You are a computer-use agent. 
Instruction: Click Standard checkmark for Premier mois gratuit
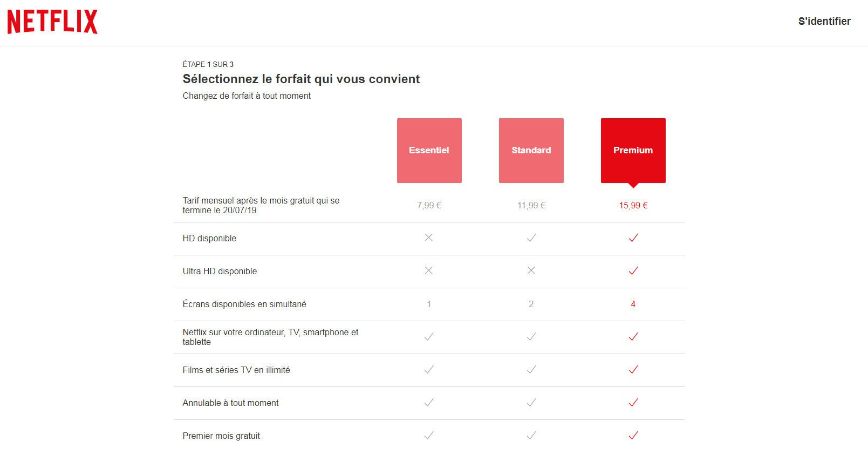[531, 436]
